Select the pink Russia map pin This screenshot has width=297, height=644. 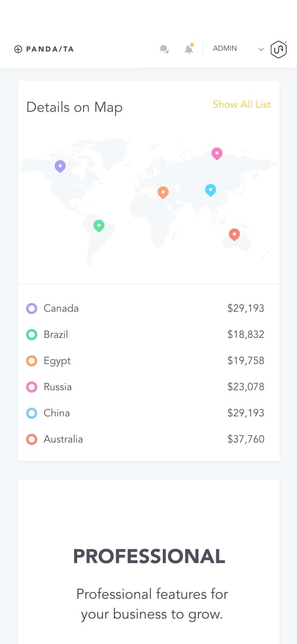pos(217,153)
